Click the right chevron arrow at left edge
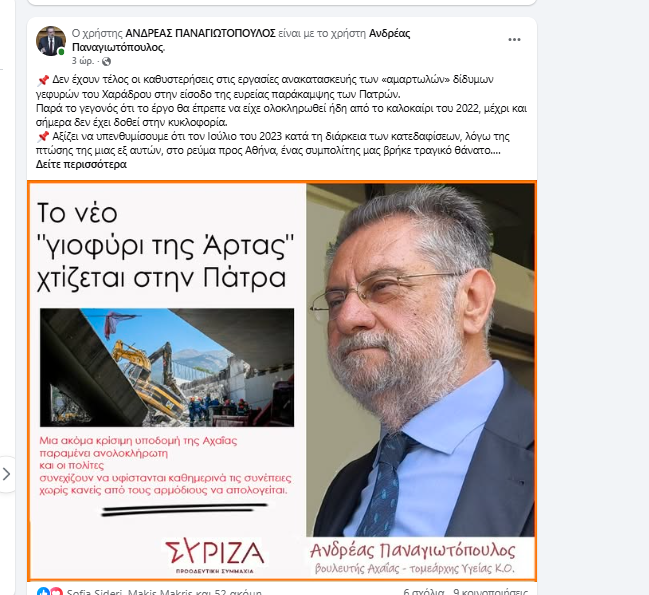The image size is (649, 595). pyautogui.click(x=6, y=474)
